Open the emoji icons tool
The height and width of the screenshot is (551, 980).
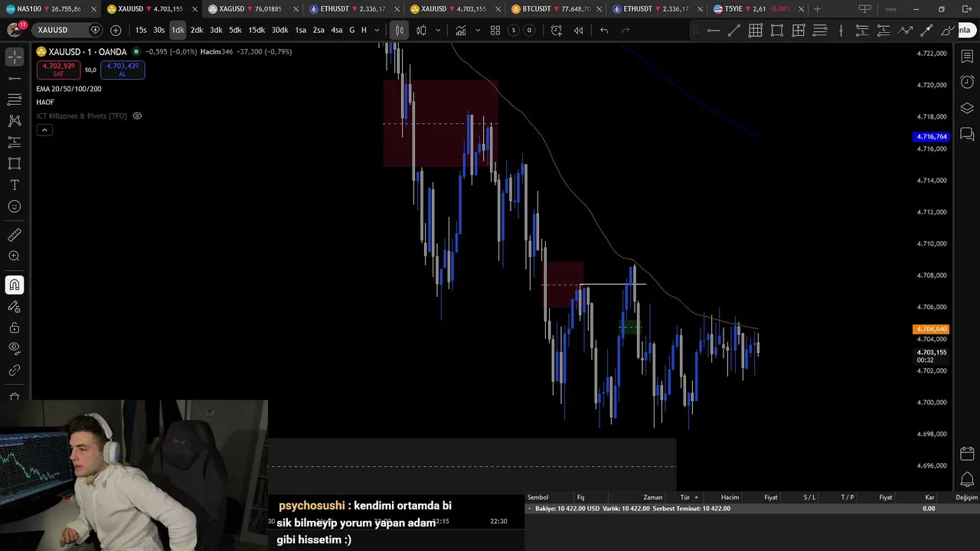(x=15, y=207)
